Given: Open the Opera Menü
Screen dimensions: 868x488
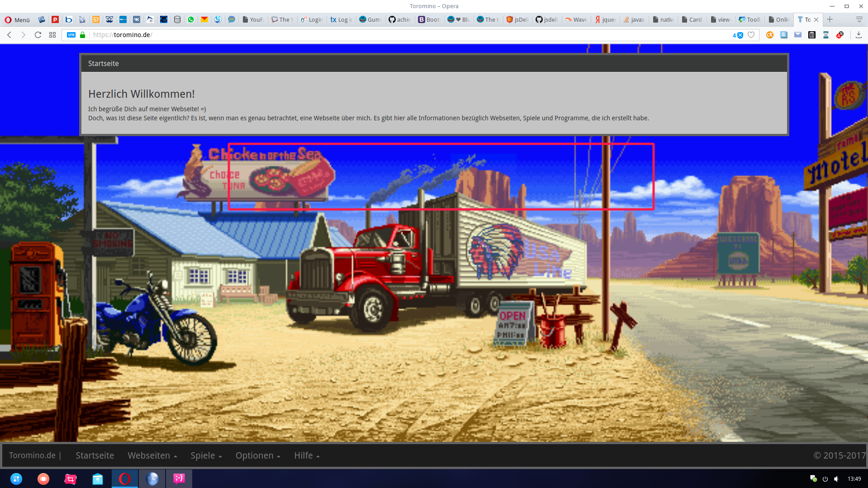Looking at the screenshot, I should pos(17,19).
